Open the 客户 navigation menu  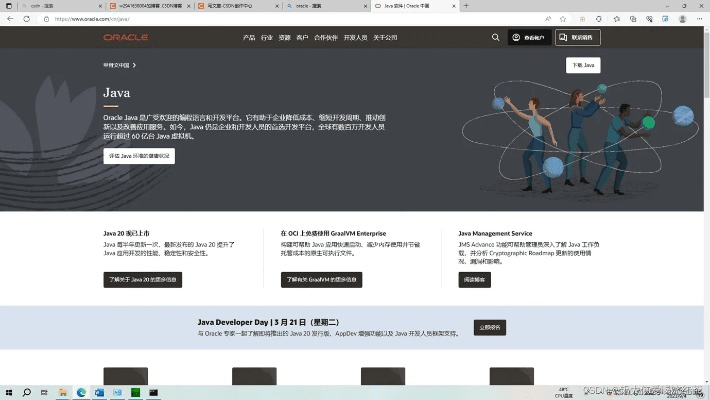pos(302,38)
